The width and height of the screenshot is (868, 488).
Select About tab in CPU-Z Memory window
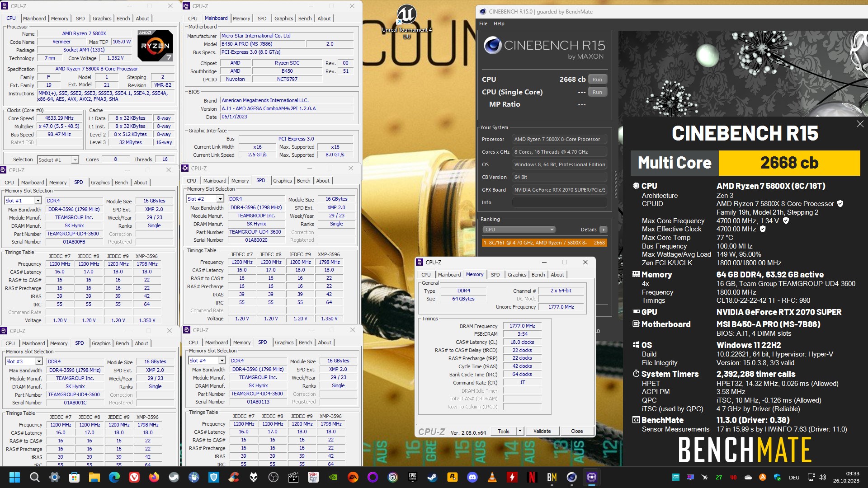(557, 275)
